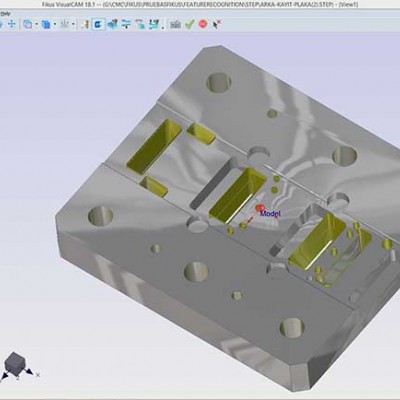The image size is (400, 400).
Task: Click the pan view cross-arrows icon
Action: point(12,24)
